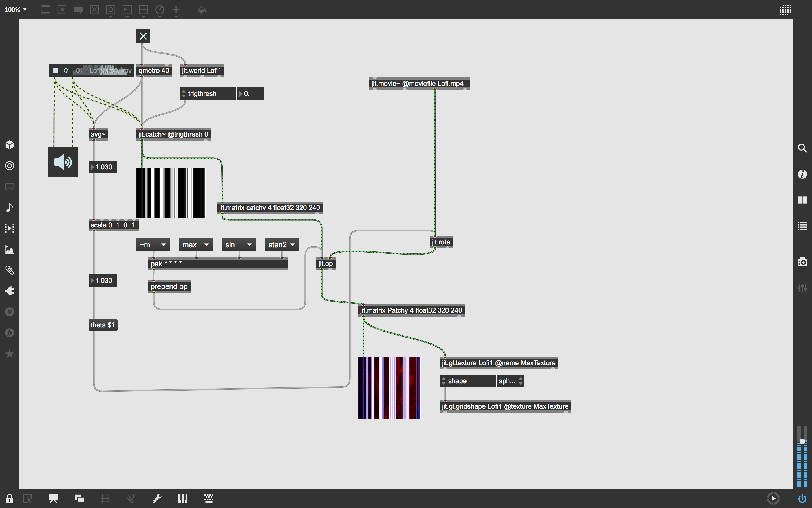
Task: Select the qmetro 40 object
Action: 154,71
